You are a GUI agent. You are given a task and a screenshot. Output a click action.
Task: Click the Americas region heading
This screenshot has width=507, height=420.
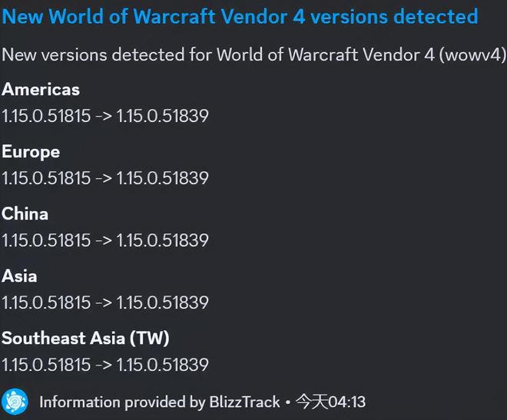pos(41,90)
